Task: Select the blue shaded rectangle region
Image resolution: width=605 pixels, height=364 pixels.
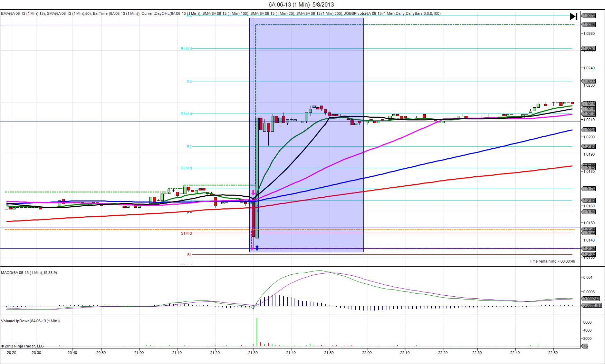Action: (x=306, y=135)
